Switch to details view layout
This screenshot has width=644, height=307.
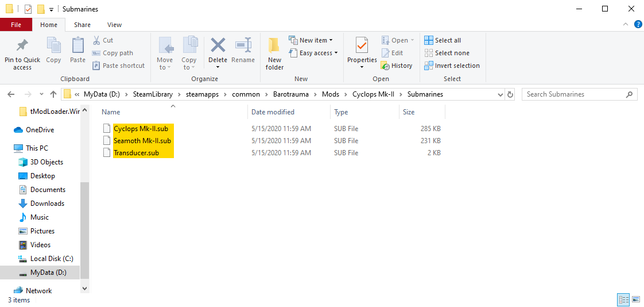pyautogui.click(x=623, y=300)
